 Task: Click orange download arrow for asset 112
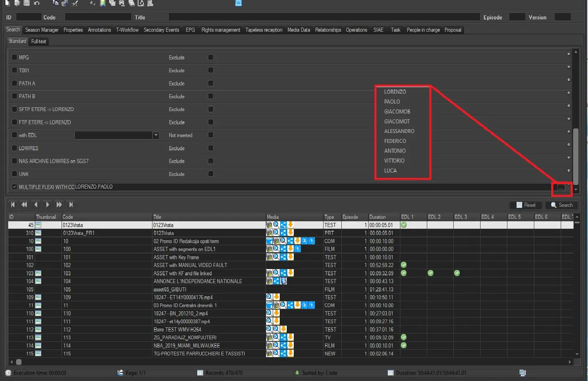pos(283,329)
